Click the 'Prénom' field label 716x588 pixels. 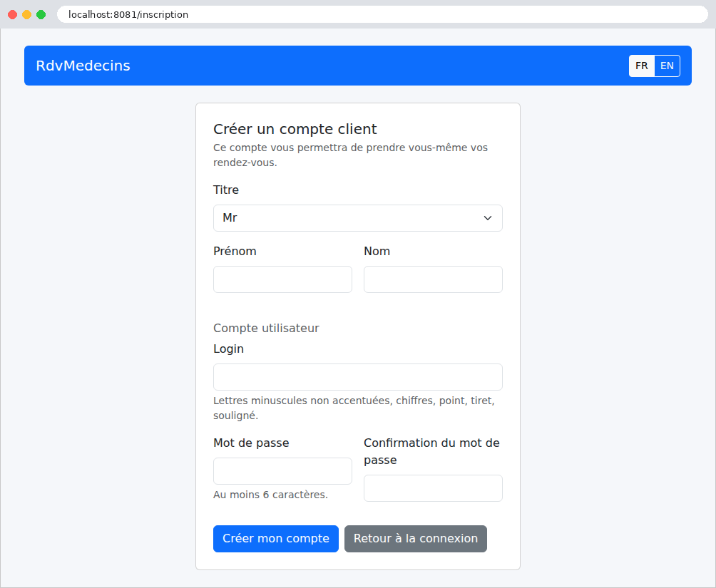235,251
